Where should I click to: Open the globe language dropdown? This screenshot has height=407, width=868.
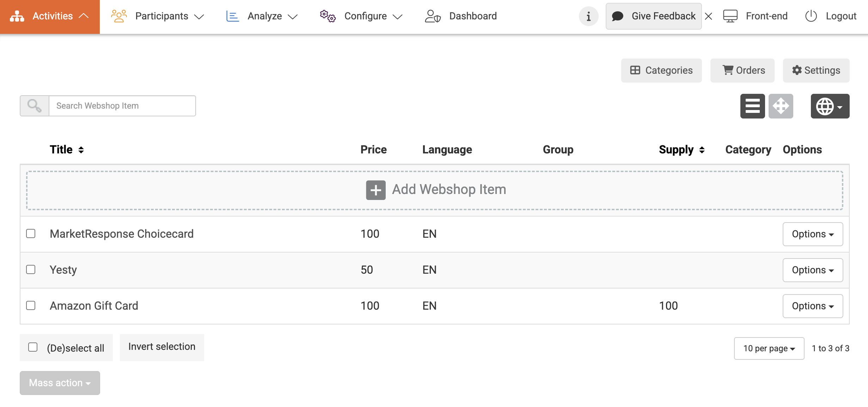(x=830, y=106)
